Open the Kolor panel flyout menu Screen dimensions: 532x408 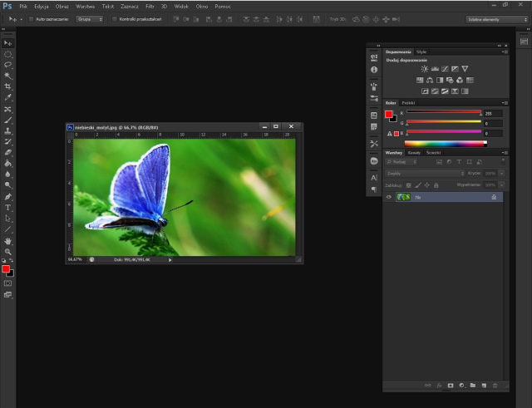click(x=505, y=103)
